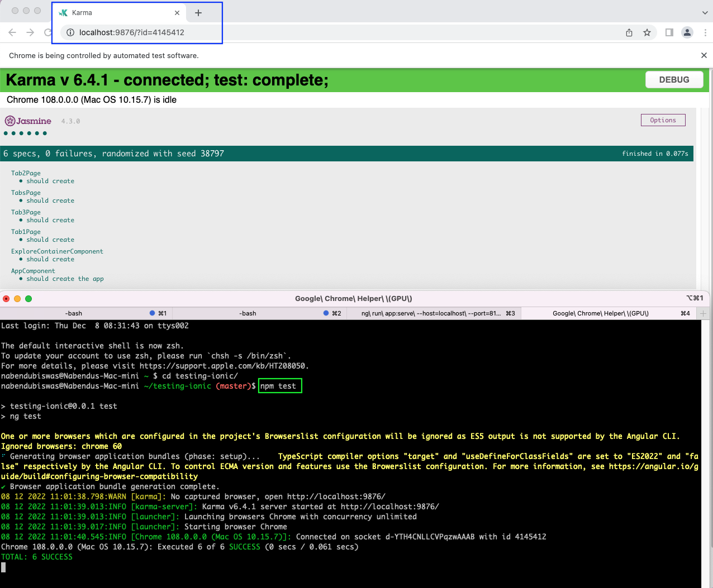Reload the Karma page
The image size is (713, 588).
coord(48,32)
